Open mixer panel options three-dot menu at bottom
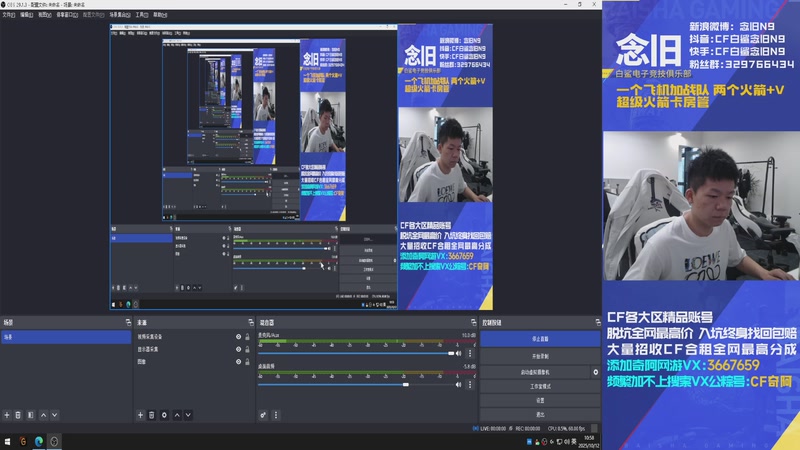The width and height of the screenshot is (800, 450). click(x=276, y=415)
